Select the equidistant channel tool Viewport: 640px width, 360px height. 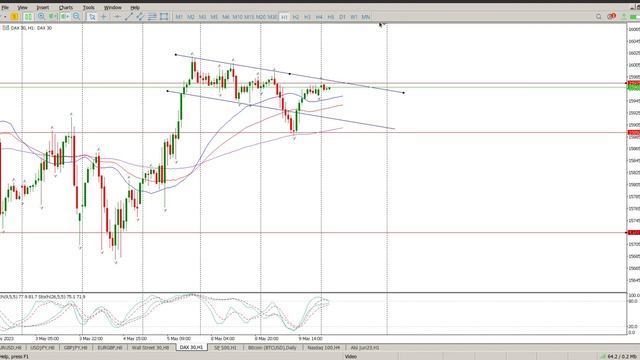pos(140,17)
